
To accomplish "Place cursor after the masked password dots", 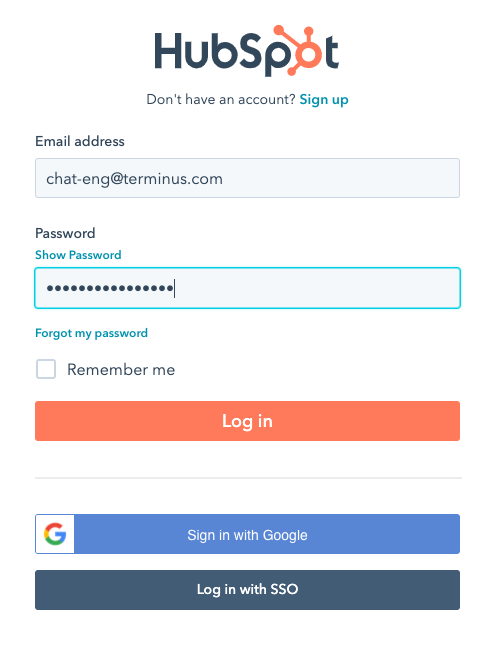I will tap(176, 288).
